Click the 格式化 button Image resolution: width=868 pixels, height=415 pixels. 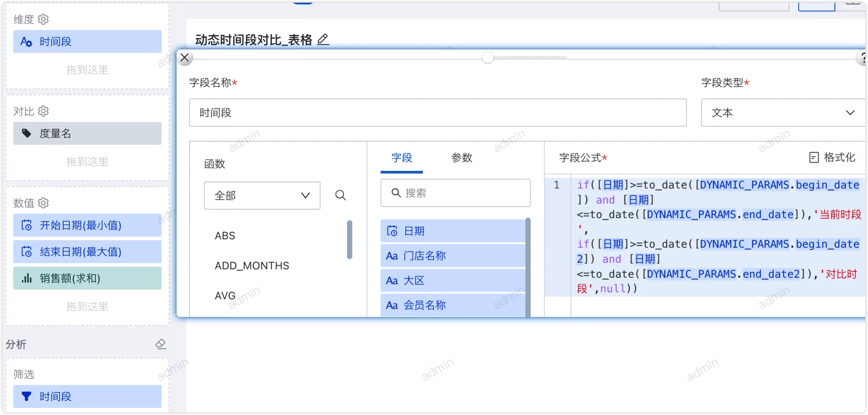click(832, 157)
